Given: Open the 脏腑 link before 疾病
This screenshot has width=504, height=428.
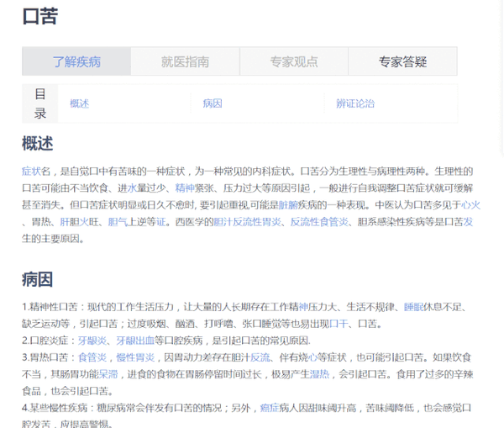Looking at the screenshot, I should coord(288,205).
